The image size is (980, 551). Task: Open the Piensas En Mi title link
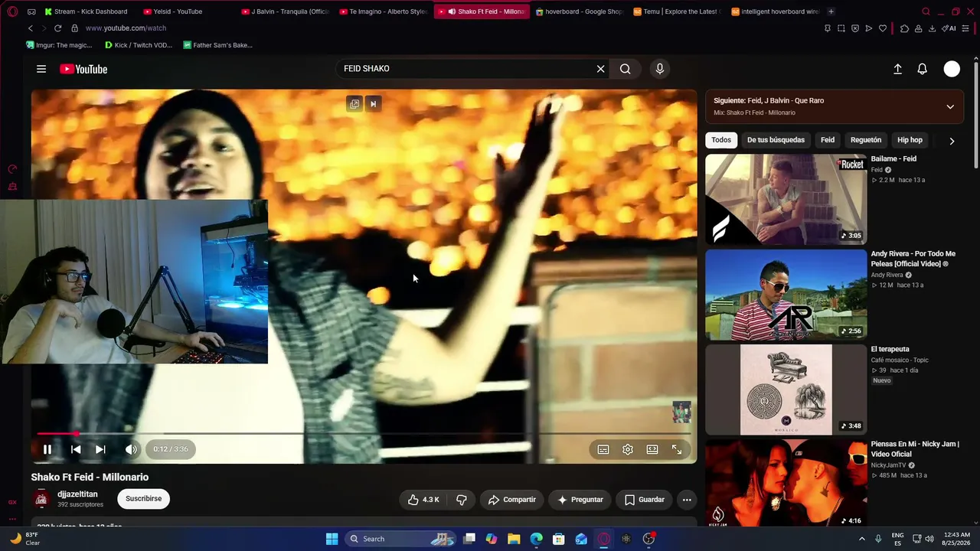pyautogui.click(x=915, y=449)
